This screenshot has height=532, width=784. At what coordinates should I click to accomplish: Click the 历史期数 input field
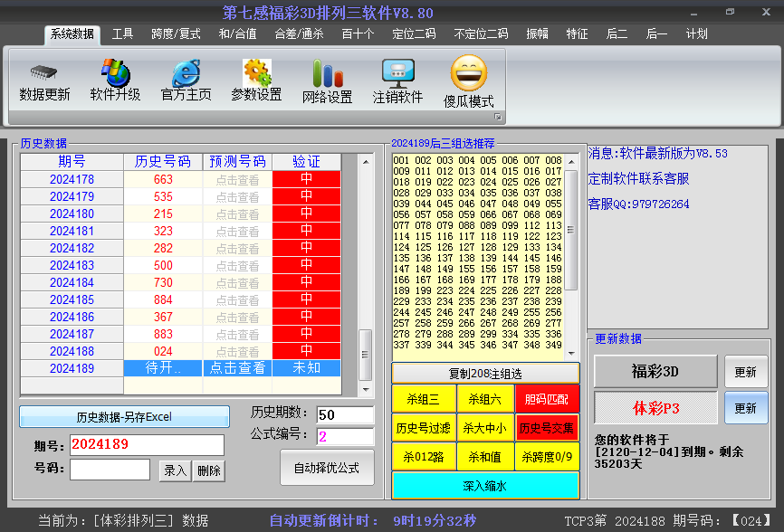(x=345, y=414)
